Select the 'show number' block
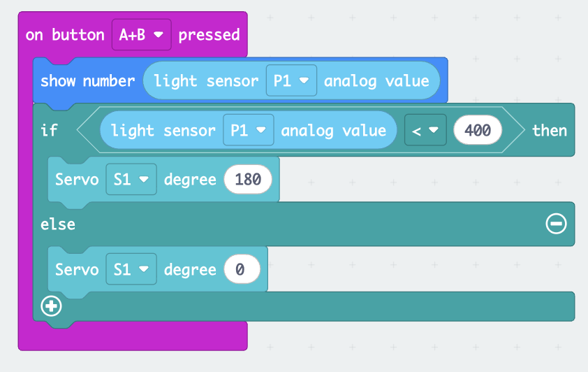Image resolution: width=588 pixels, height=372 pixels. 88,80
